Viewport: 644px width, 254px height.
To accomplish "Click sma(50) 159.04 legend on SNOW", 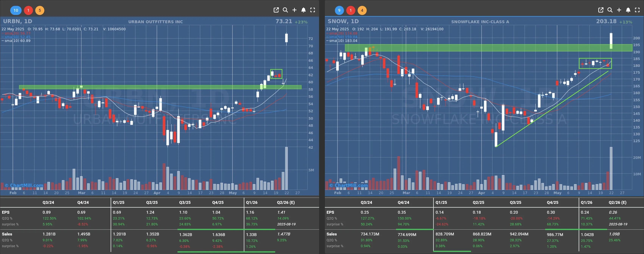I will 342,37.
